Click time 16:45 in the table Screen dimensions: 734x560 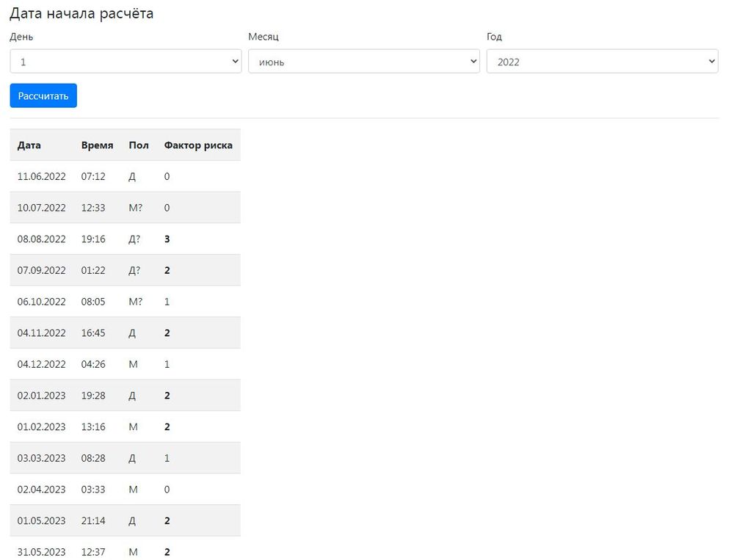pos(93,333)
